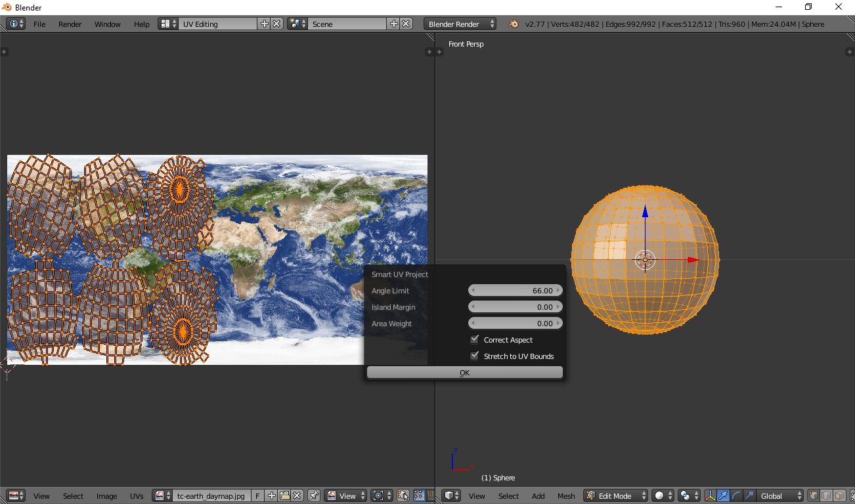
Task: Open the Edit Mode dropdown
Action: click(615, 496)
